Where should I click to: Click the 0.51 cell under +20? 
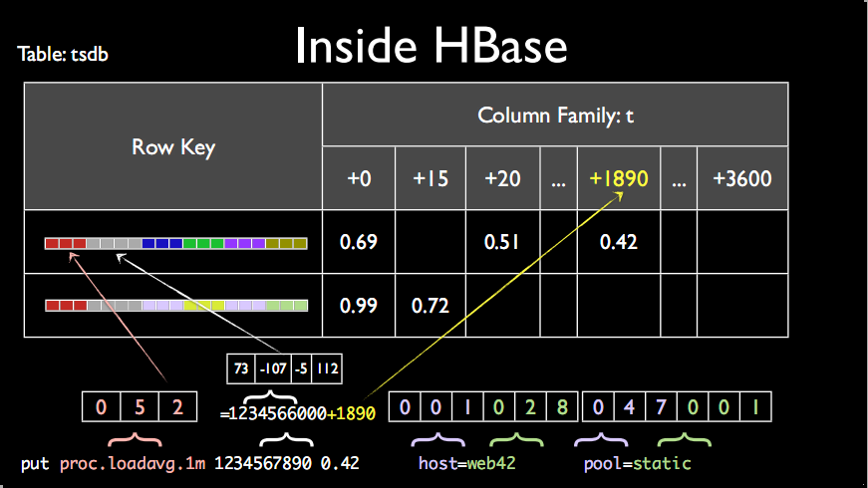tap(502, 242)
